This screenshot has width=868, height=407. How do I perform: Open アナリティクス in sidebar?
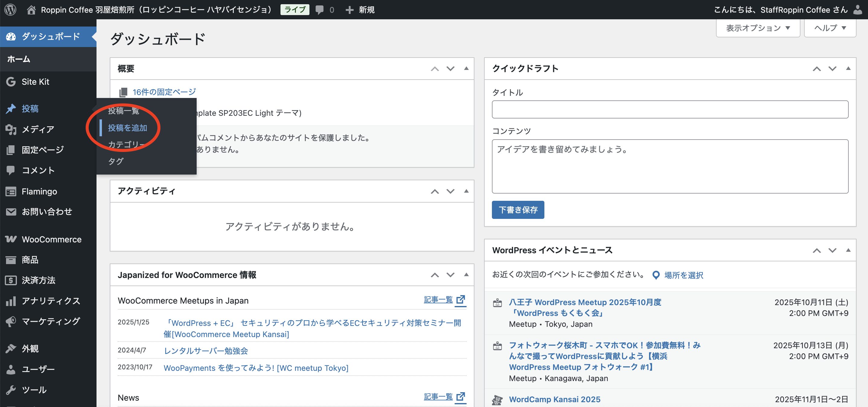tap(51, 301)
